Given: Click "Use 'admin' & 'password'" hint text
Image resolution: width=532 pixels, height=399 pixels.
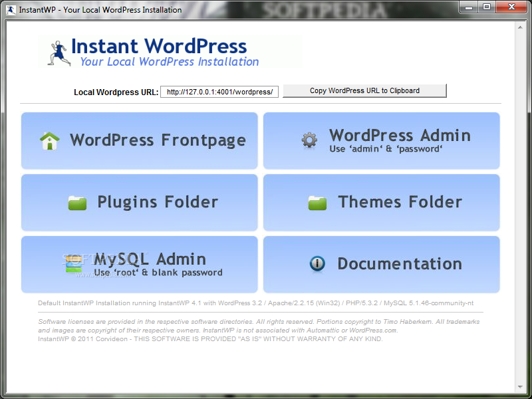Looking at the screenshot, I should pos(386,149).
